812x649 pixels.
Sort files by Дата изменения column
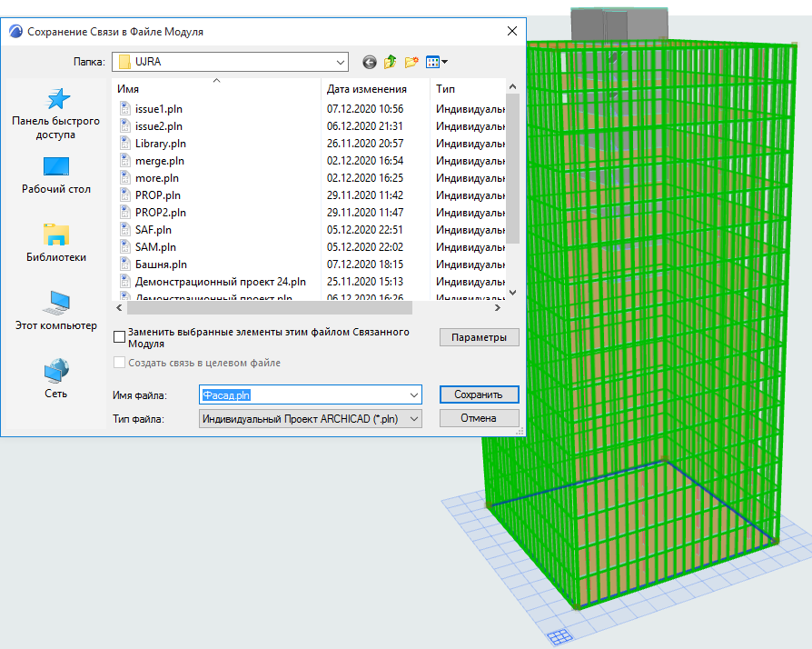tap(366, 89)
